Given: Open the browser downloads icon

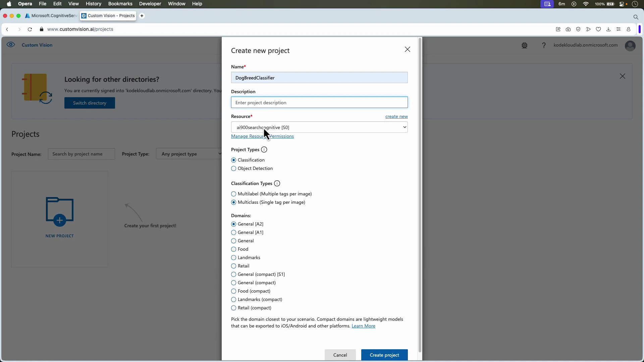Looking at the screenshot, I should click(x=608, y=29).
